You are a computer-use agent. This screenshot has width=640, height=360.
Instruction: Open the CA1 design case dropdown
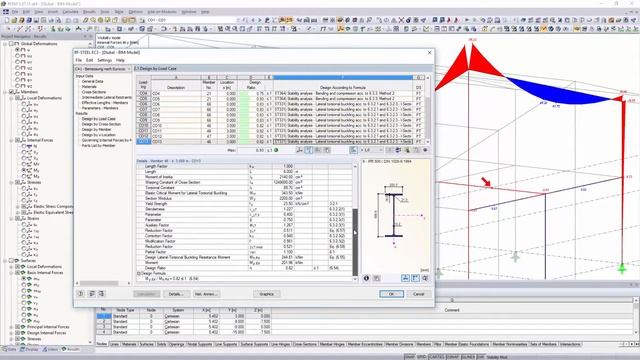pyautogui.click(x=102, y=69)
